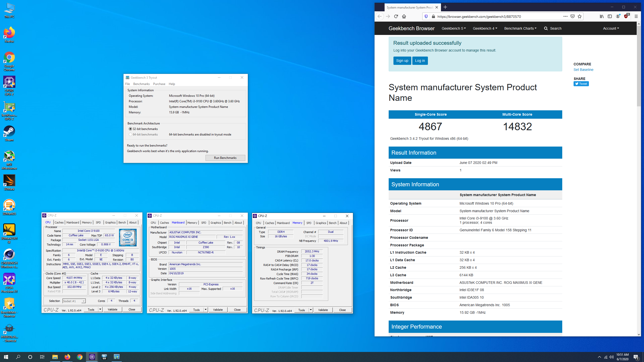
Task: Click the Geekbench Browser logo text
Action: coord(412,28)
